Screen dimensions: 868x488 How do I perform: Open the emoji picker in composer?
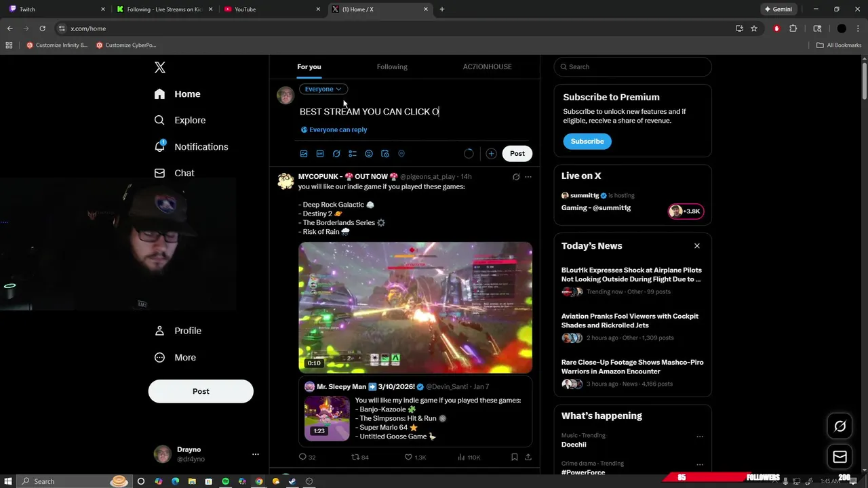(x=369, y=154)
